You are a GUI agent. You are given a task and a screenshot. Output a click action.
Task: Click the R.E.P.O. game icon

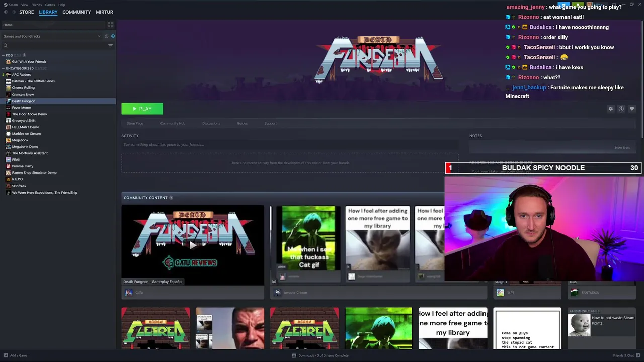point(8,179)
